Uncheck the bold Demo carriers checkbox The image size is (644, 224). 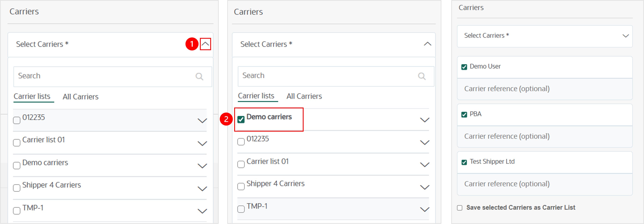click(241, 120)
